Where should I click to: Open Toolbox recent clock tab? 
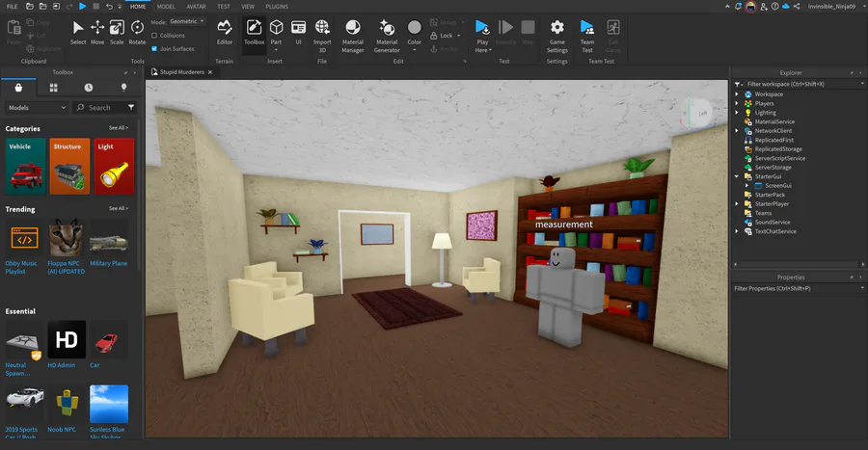coord(89,88)
